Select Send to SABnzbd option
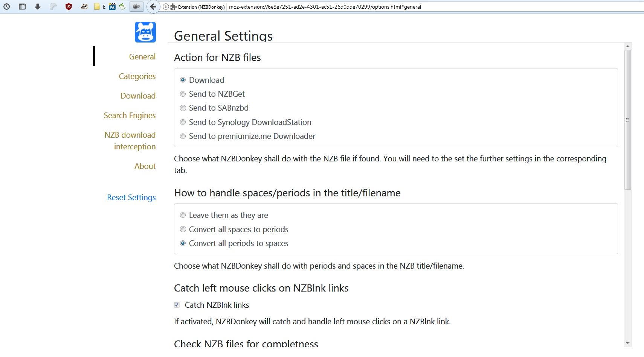Image resolution: width=644 pixels, height=357 pixels. click(183, 108)
